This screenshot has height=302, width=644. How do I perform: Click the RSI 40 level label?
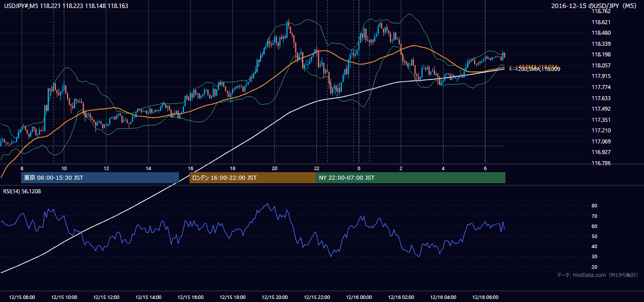coord(594,247)
